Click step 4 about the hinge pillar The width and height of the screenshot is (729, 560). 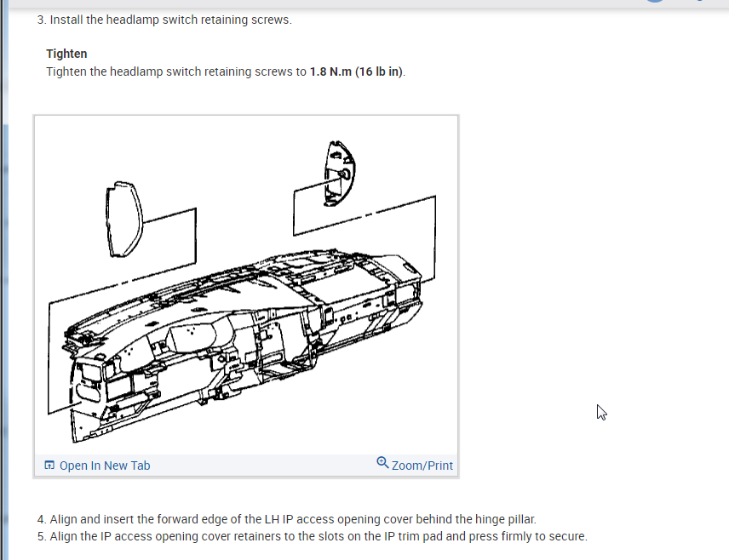(x=287, y=519)
